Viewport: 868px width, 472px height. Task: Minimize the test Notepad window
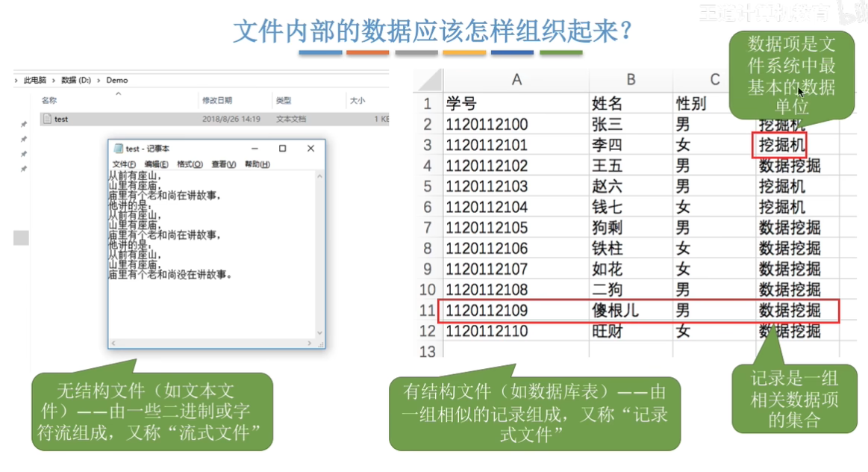coord(255,149)
